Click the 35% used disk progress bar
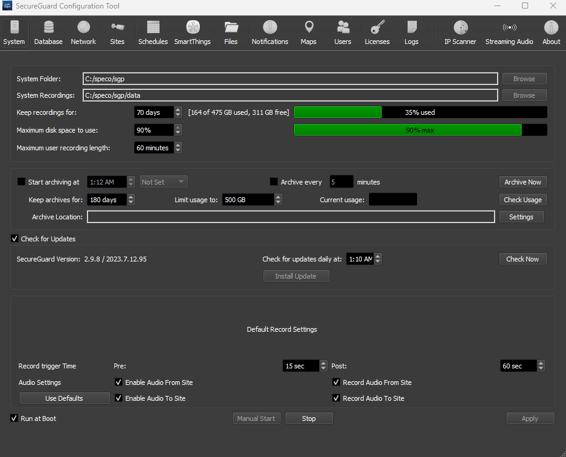 tap(421, 112)
